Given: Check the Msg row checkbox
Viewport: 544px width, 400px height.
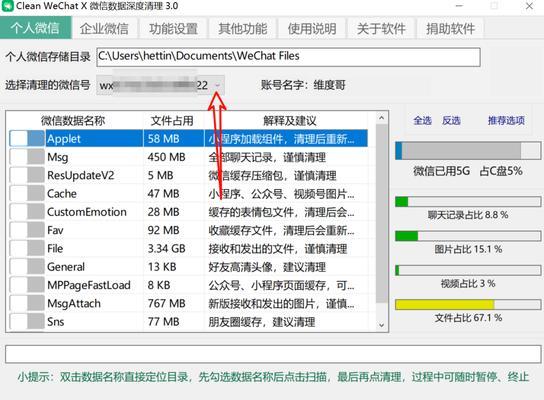Looking at the screenshot, I should coord(18,157).
